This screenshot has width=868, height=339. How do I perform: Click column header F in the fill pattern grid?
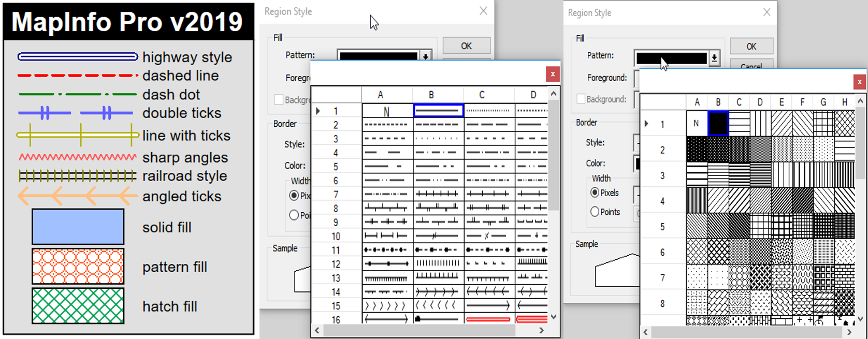coord(802,102)
